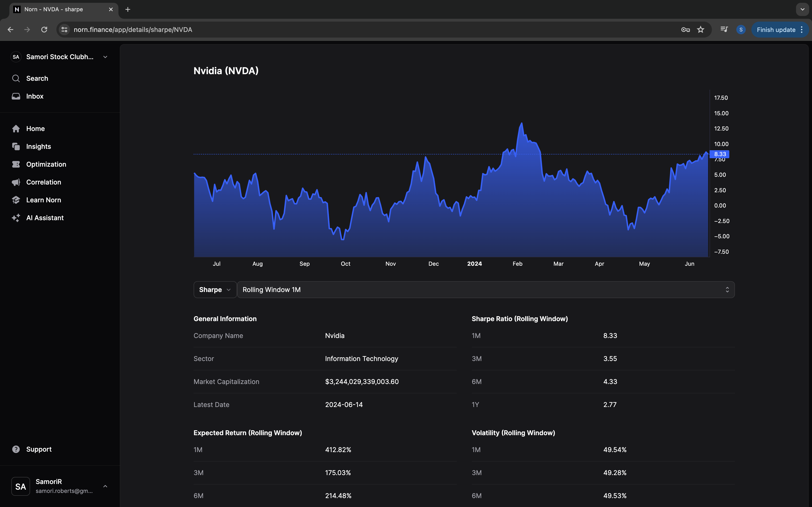Click the Finish update button
This screenshot has width=812, height=507.
pos(776,30)
